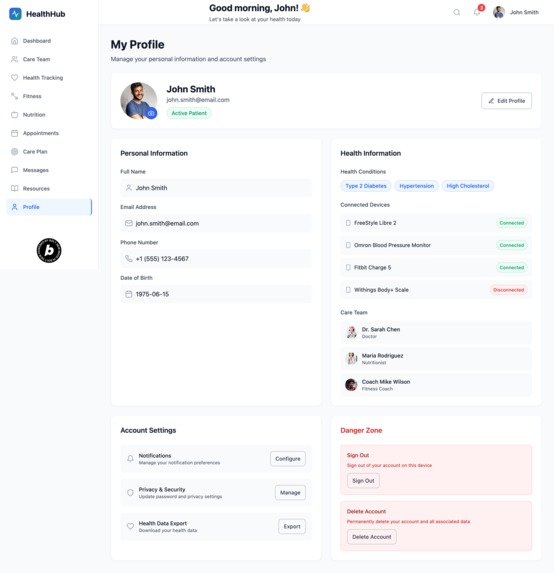Click the Health Tracking heart icon
The width and height of the screenshot is (554, 573).
tap(15, 77)
